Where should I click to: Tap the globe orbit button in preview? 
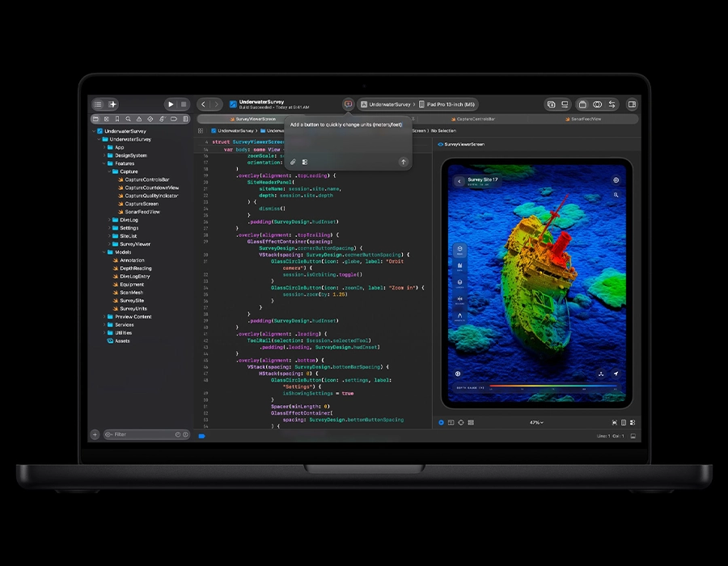tap(616, 180)
